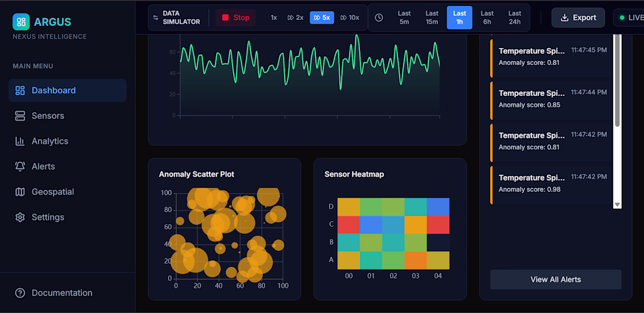644x313 pixels.
Task: Click the Documentation help icon
Action: click(20, 293)
